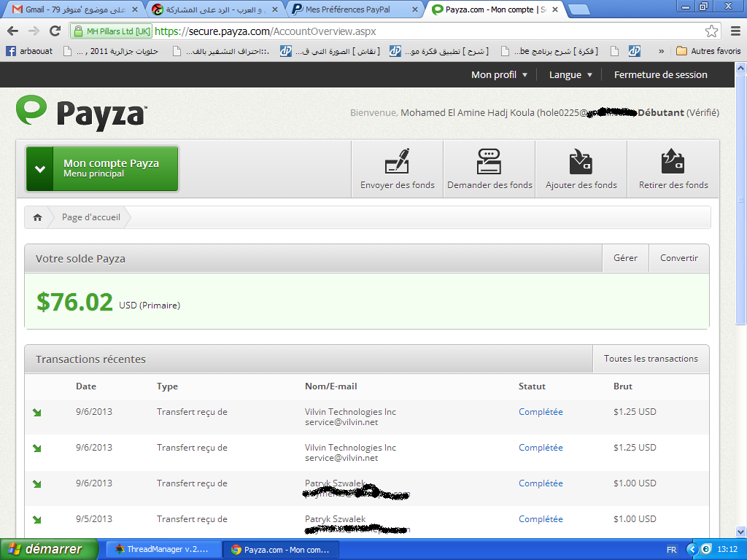Expand hidden system tray icons

click(x=692, y=550)
